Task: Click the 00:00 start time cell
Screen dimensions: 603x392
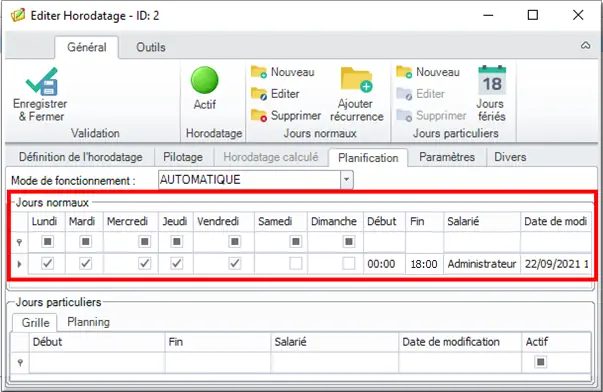Action: [384, 264]
